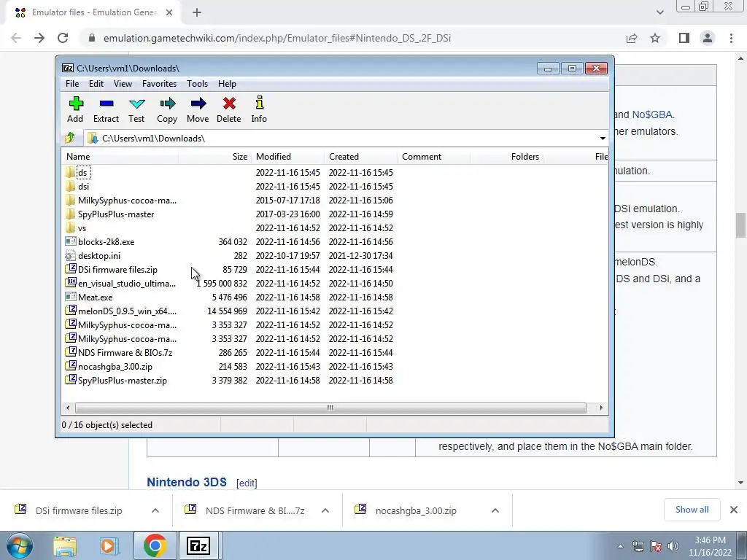
Task: Select the desktop.ini file icon
Action: (x=71, y=255)
